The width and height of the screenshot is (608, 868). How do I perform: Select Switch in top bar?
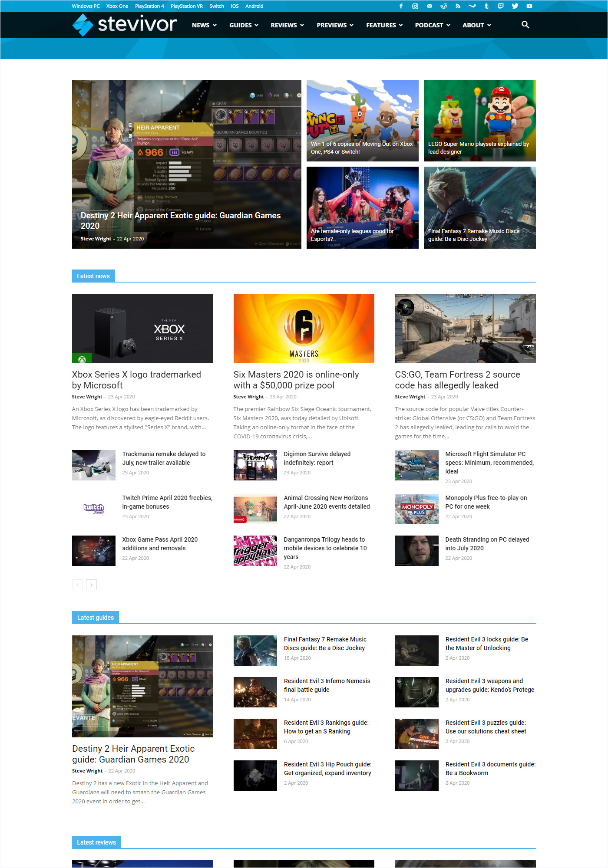coord(217,6)
